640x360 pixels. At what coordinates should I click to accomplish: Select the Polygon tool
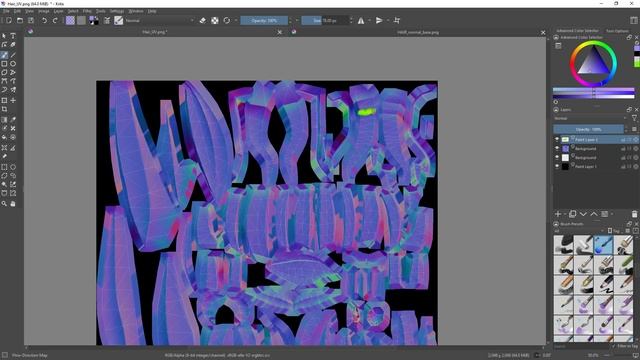tap(4, 72)
